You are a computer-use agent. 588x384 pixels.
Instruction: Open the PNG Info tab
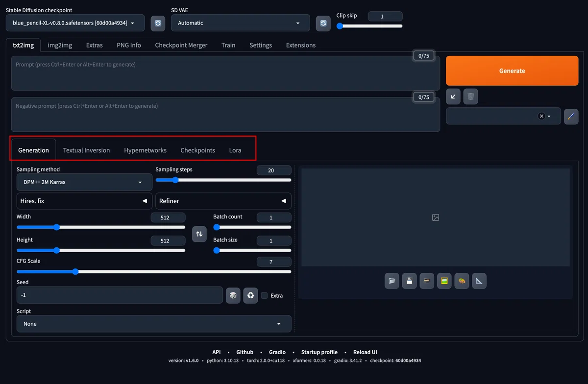coord(129,45)
